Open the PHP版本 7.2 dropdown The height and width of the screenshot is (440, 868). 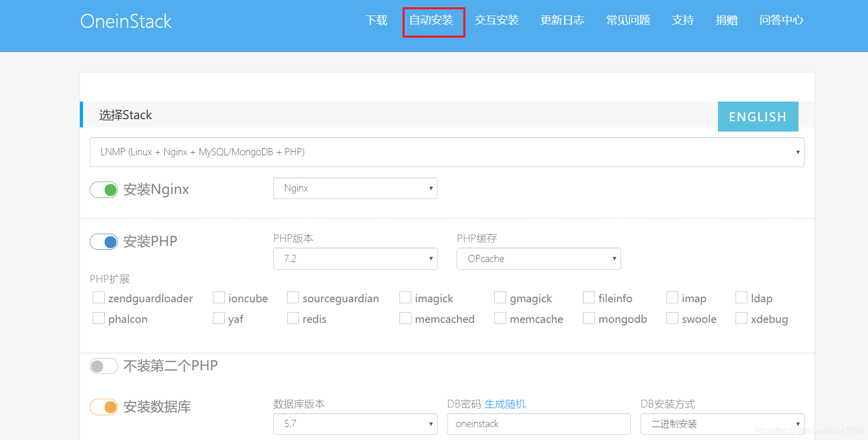point(355,258)
